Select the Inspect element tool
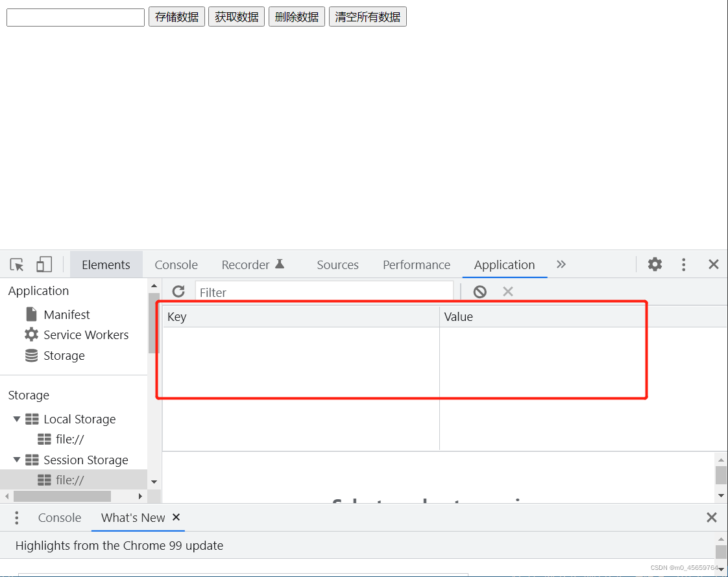The image size is (728, 577). coord(16,265)
